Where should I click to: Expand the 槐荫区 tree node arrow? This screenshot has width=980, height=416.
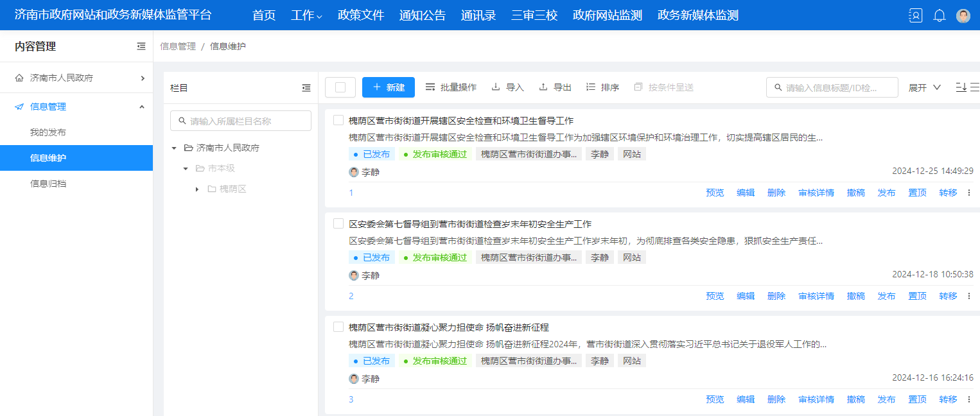coord(197,189)
